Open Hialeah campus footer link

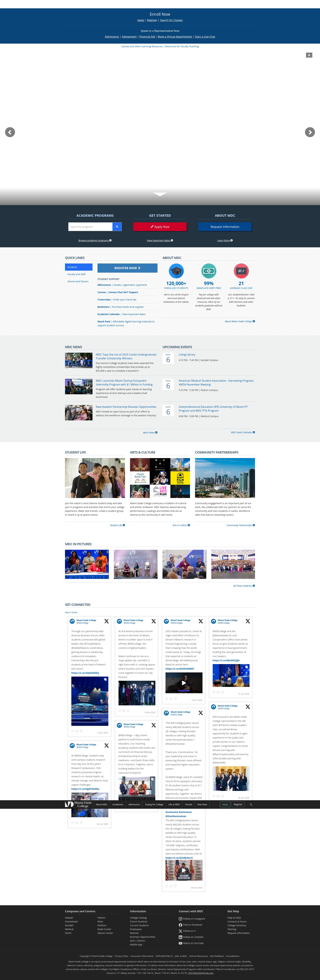[69, 918]
